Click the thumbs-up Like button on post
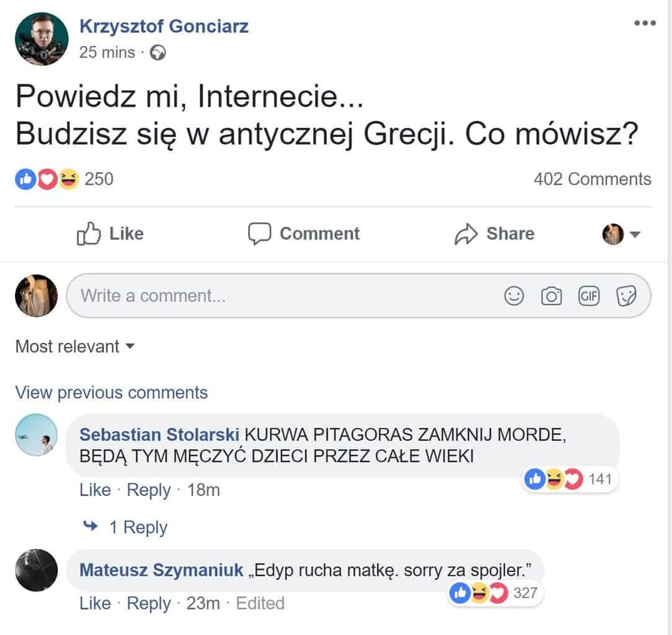 [x=110, y=234]
